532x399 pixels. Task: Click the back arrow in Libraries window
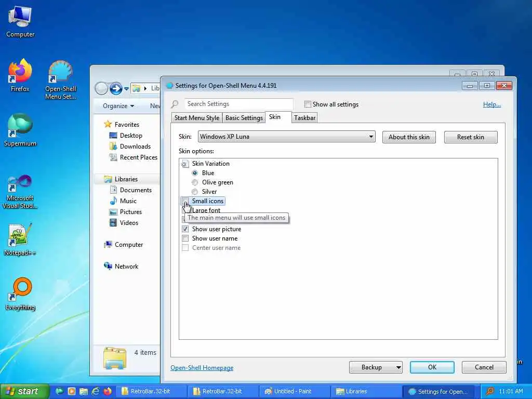(101, 88)
